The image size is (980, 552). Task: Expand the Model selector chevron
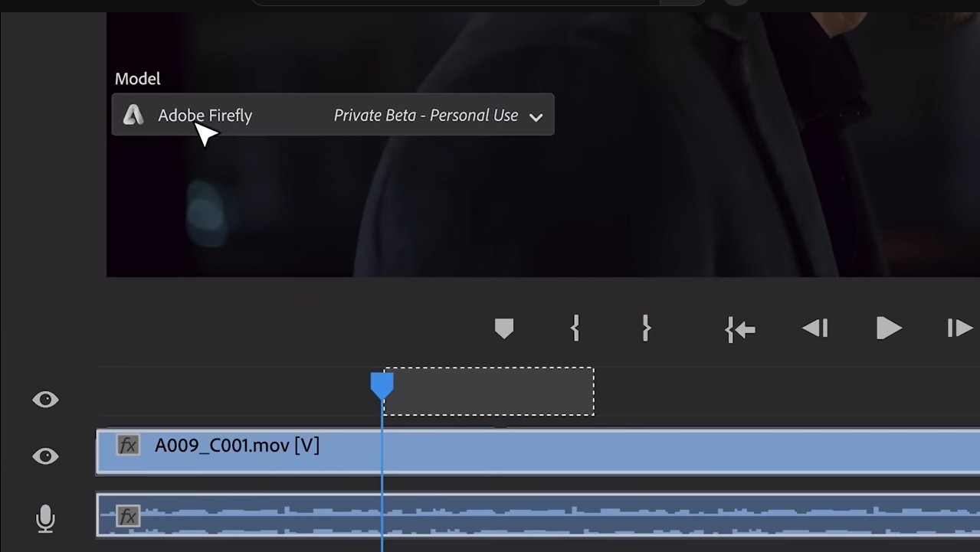tap(536, 116)
